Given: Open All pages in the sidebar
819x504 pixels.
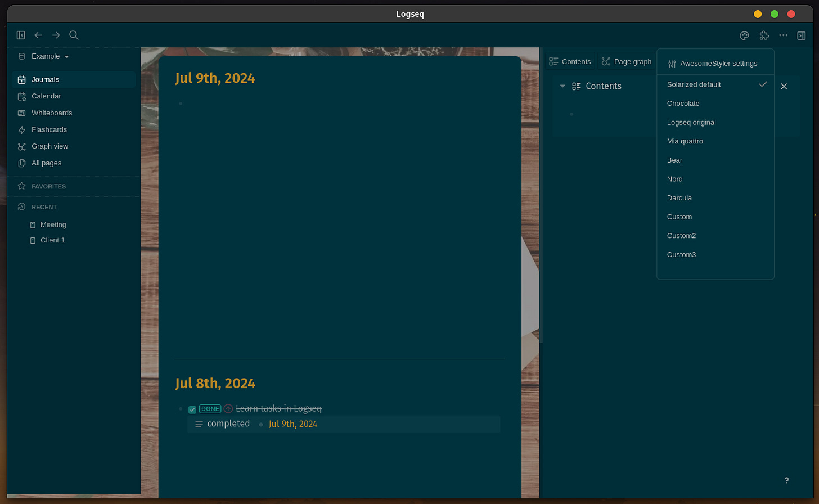Looking at the screenshot, I should [74, 163].
